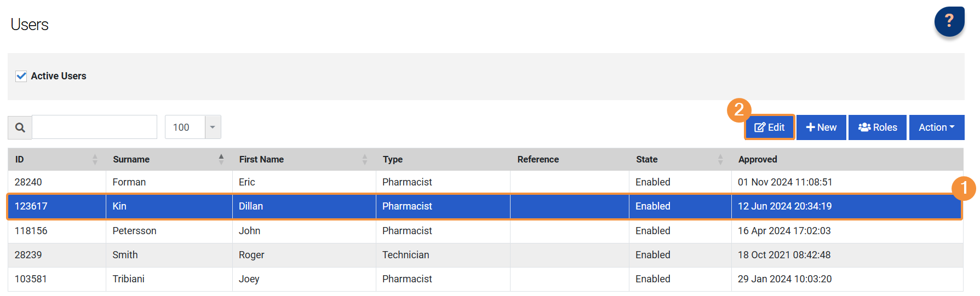
Task: Expand the Action dropdown menu
Action: click(936, 127)
